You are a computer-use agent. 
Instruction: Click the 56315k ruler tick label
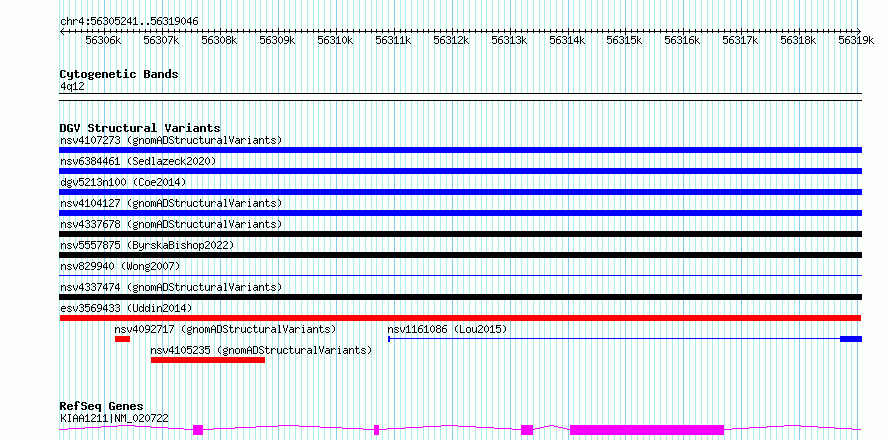click(x=624, y=40)
